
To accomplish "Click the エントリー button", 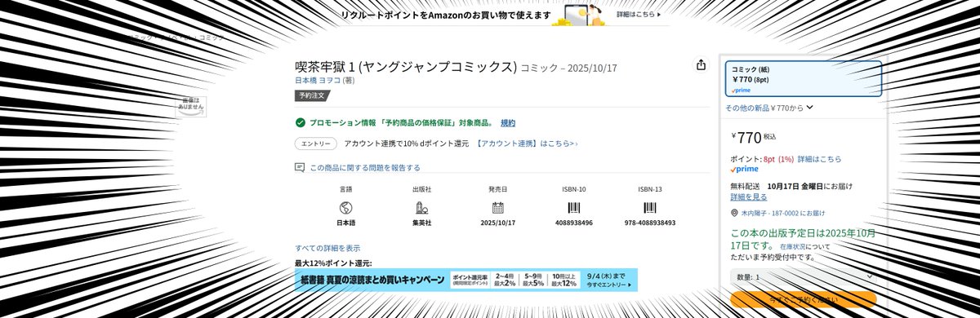I will click(316, 144).
